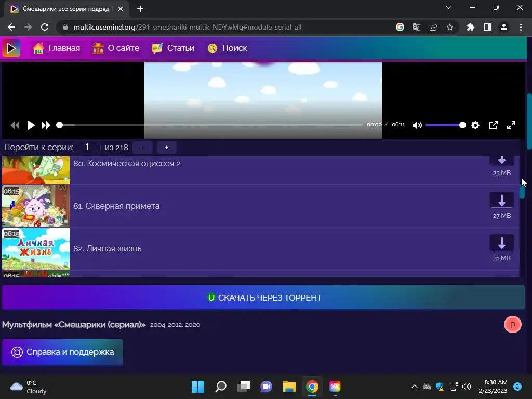Click the page scrollbar thumb

click(529, 121)
